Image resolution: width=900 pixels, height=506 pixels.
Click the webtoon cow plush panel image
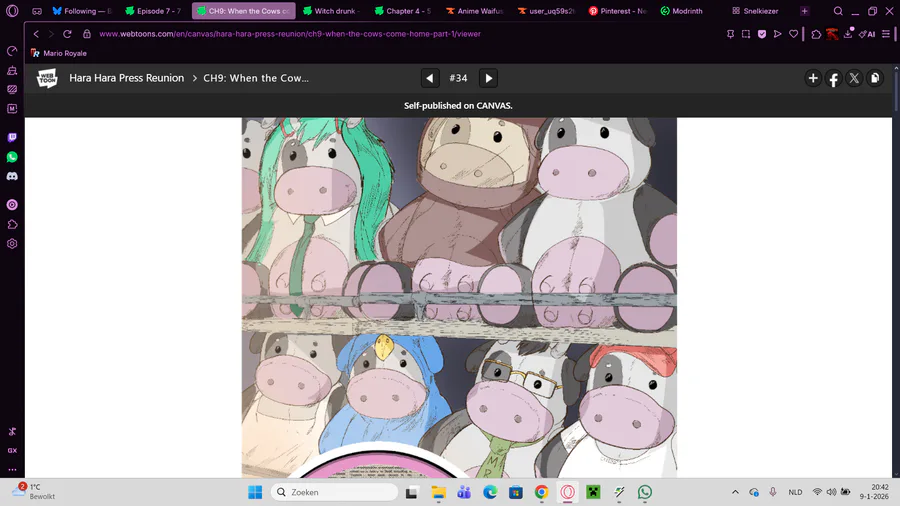[459, 298]
